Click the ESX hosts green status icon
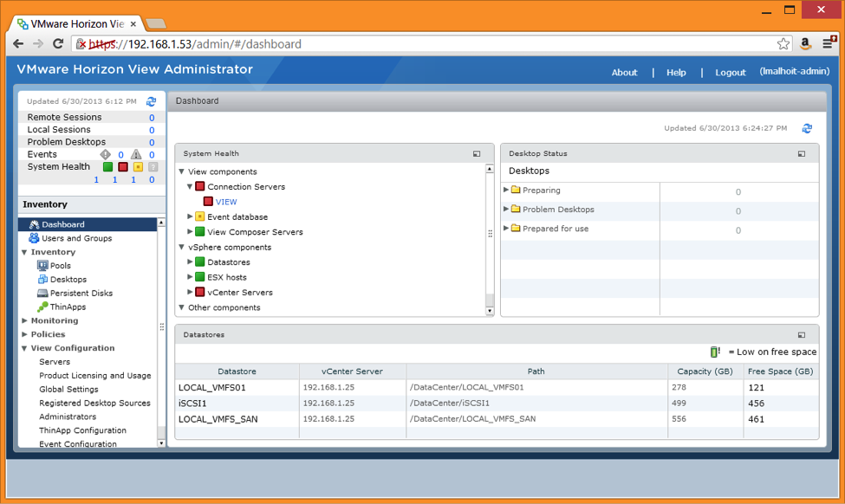This screenshot has height=504, width=845. 200,277
